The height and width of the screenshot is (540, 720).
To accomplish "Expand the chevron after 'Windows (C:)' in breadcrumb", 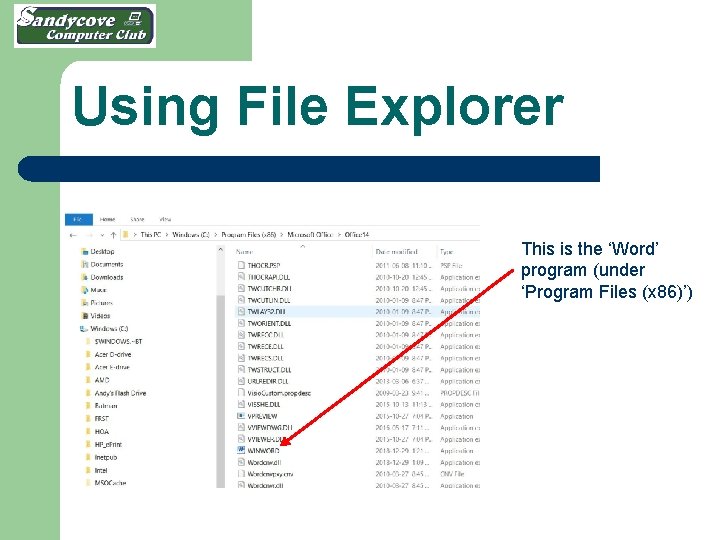I will point(215,235).
